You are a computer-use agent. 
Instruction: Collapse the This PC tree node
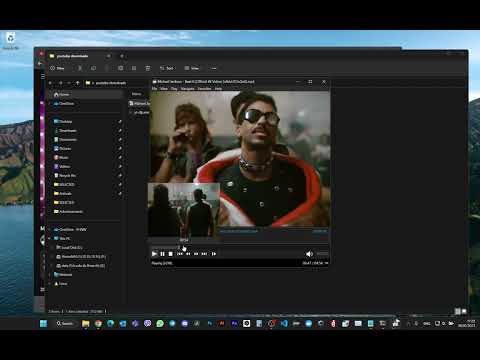click(x=49, y=238)
